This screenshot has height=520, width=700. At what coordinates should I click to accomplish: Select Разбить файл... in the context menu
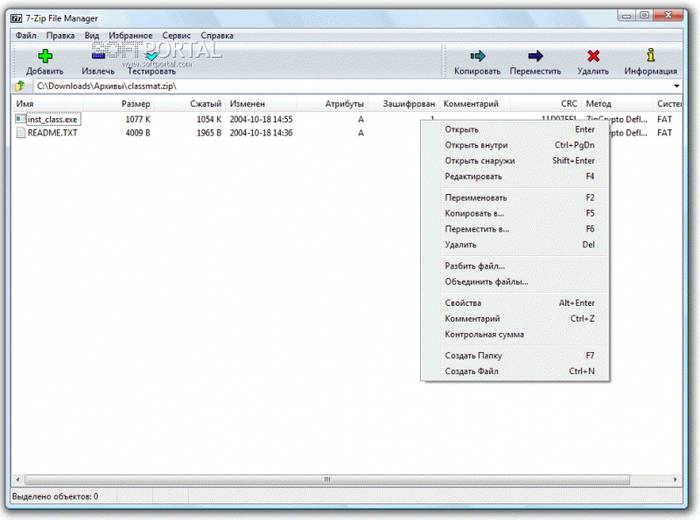pos(475,266)
